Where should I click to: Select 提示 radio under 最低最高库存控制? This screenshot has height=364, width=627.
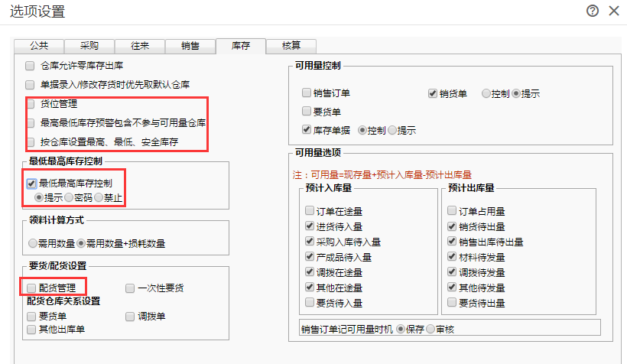tap(39, 197)
